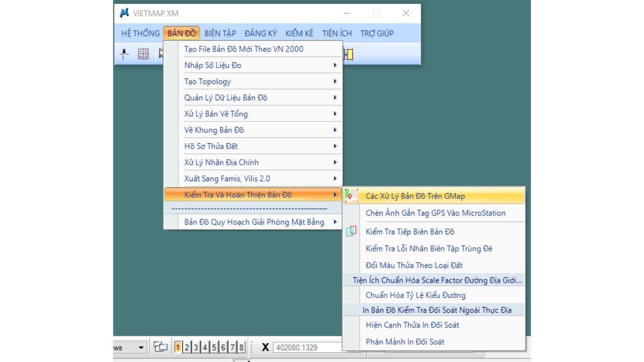The width and height of the screenshot is (644, 362).
Task: Click header Tiện Ích Chuẩn Hóa Scale Factor
Action: tap(437, 280)
